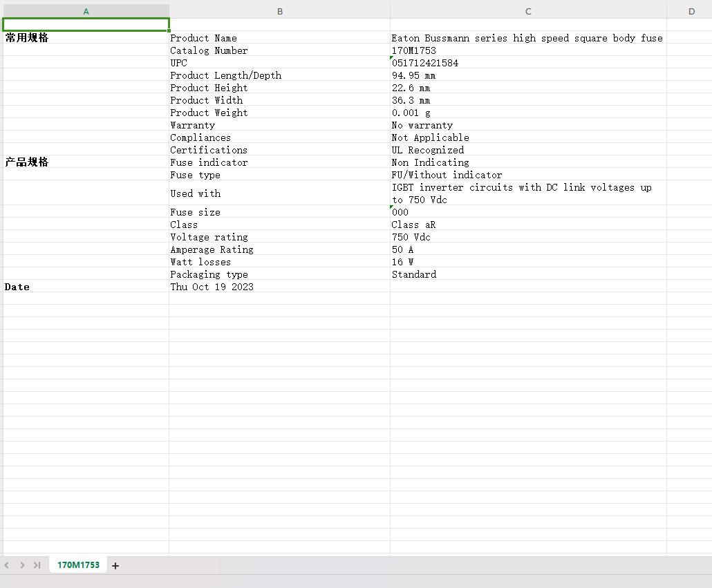Select the Standard packaging value
Screen dimensions: 712x588
tap(528, 274)
